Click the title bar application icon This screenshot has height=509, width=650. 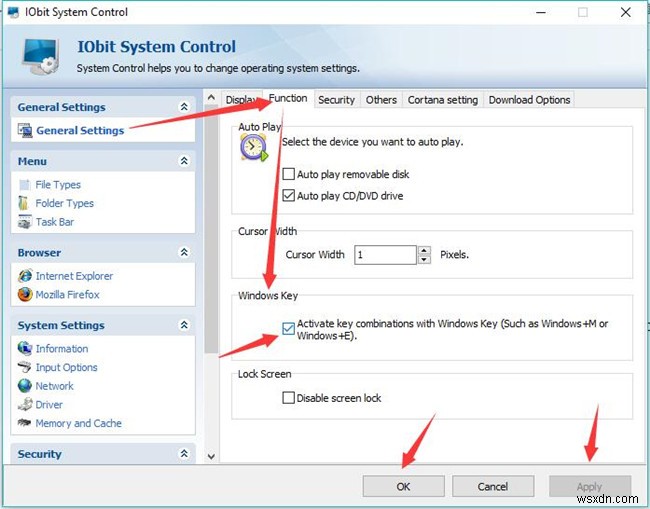13,12
